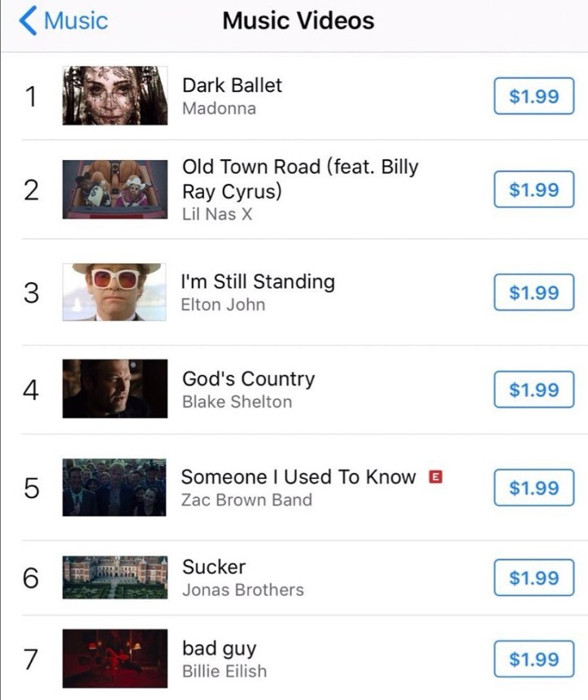
Task: Open the God's Country video thumbnail
Action: point(115,389)
